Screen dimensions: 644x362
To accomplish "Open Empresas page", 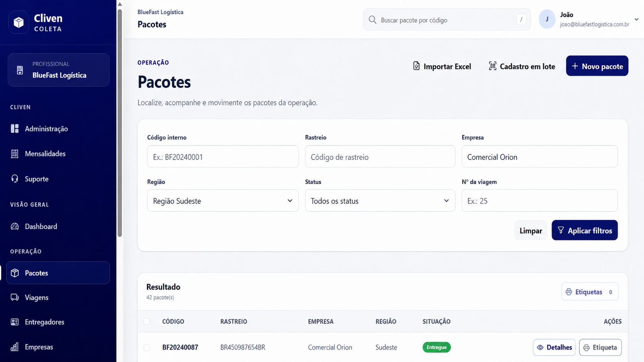I will click(x=58, y=347).
